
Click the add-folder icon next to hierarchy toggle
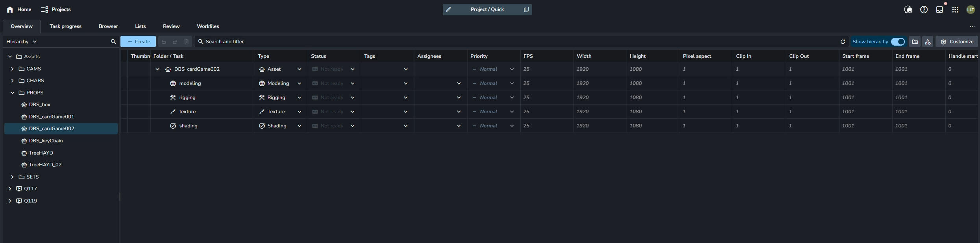pyautogui.click(x=915, y=42)
